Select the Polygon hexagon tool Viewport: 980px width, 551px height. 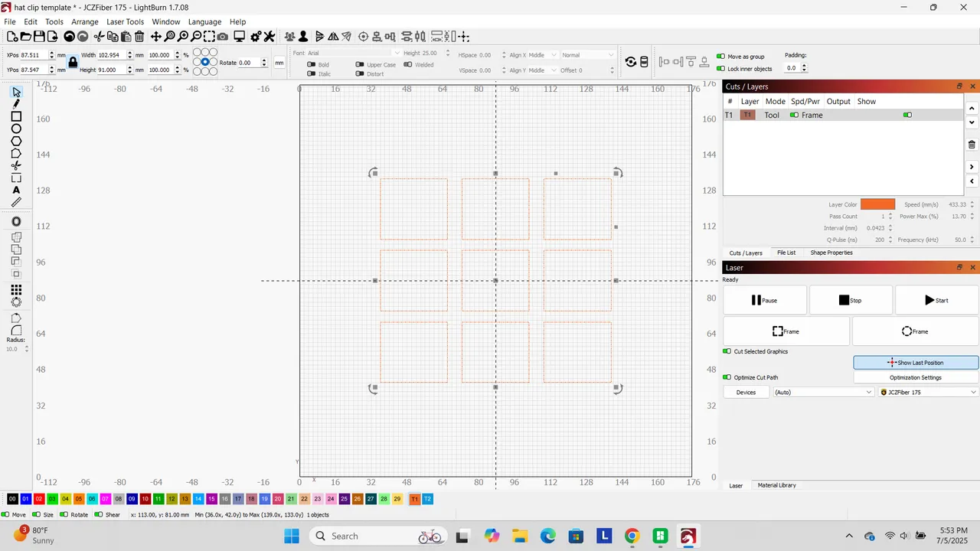(16, 141)
